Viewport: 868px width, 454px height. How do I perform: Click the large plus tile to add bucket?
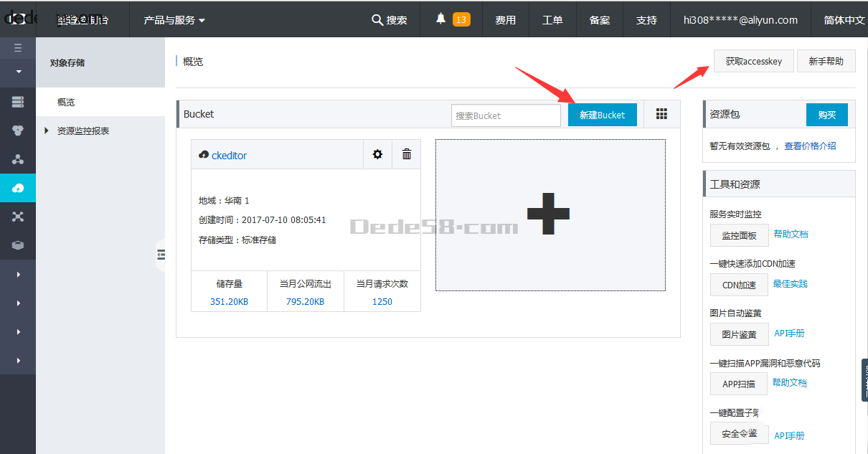pos(550,214)
